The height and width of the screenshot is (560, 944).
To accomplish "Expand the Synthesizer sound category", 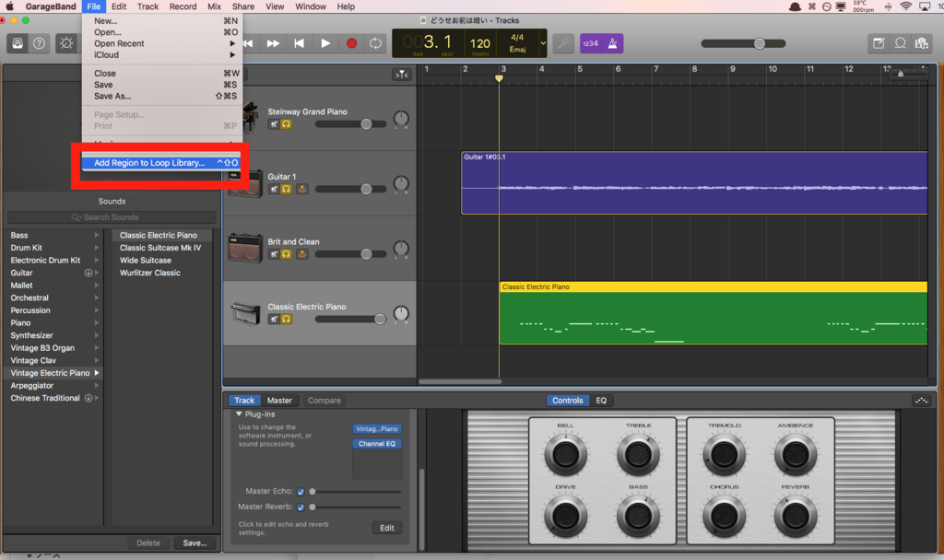I will pos(96,335).
